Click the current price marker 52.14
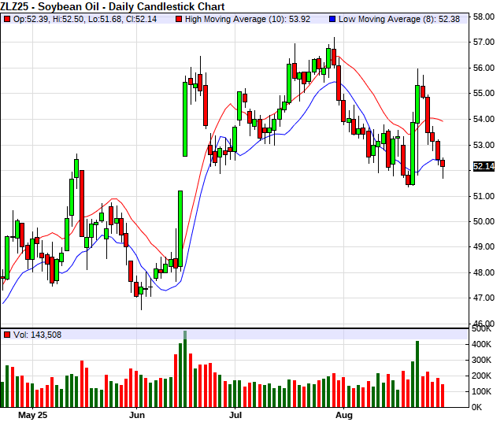Screen dimensions: 504x422 (x=484, y=166)
